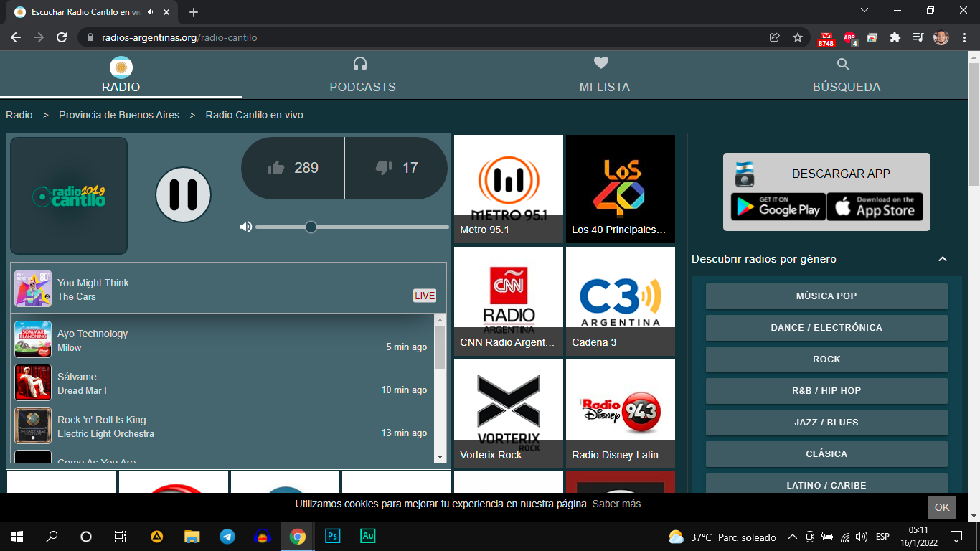This screenshot has width=980, height=551.
Task: Open the BÚSQUEDA tab
Action: (846, 76)
